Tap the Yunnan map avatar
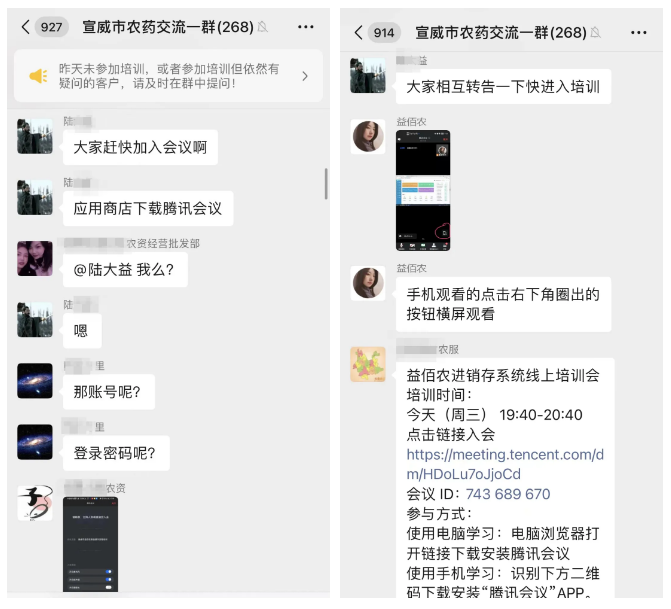Image resolution: width=671 pixels, height=609 pixels. click(368, 364)
